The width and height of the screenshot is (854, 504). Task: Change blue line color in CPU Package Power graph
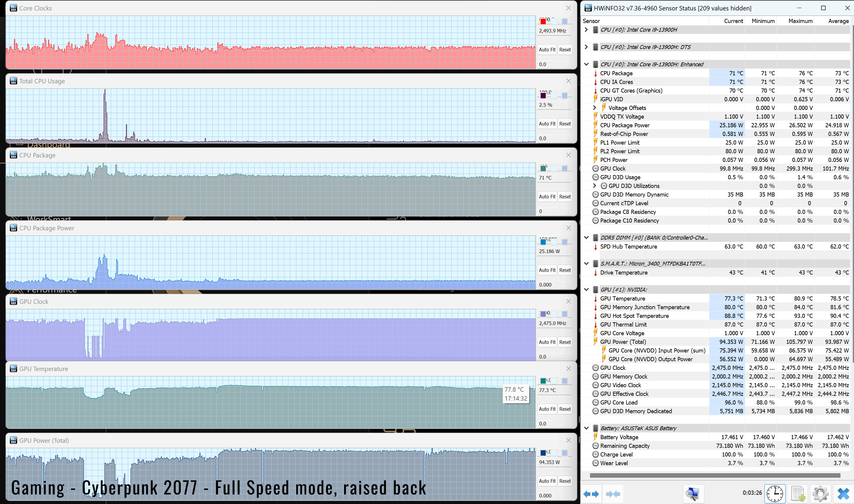click(543, 242)
